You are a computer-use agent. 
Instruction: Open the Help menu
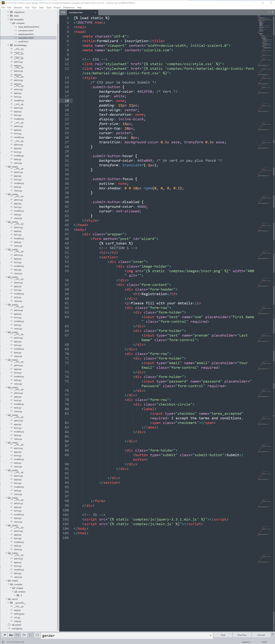[79, 8]
